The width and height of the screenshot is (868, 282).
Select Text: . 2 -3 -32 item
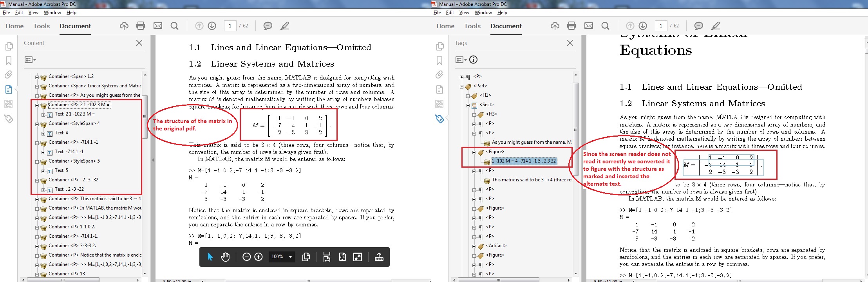point(69,189)
